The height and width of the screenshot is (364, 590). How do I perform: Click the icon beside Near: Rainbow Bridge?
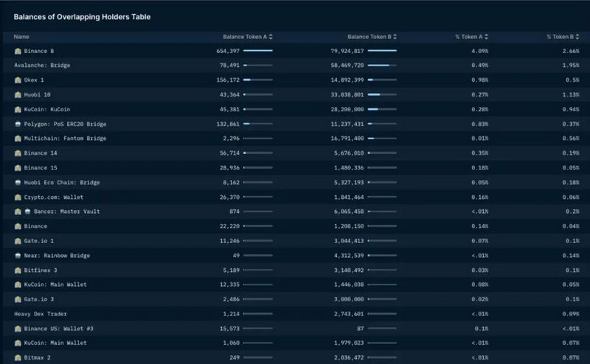tap(18, 256)
